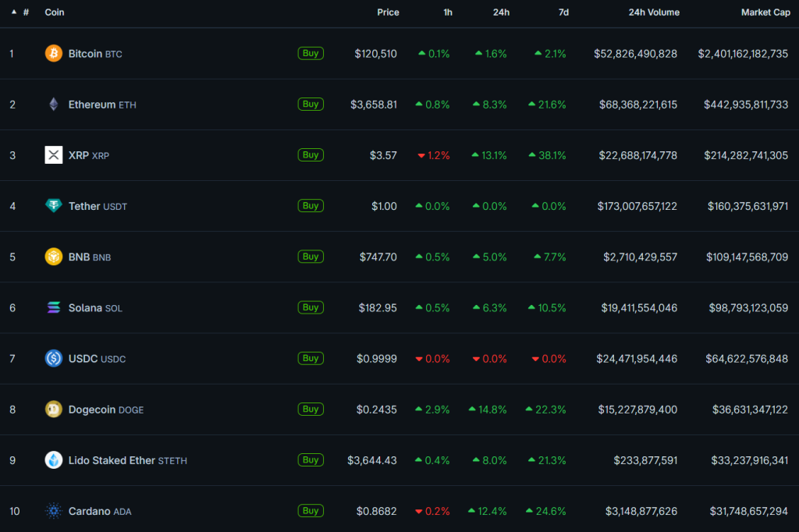799x532 pixels.
Task: Click Buy for Dogecoin
Action: point(311,409)
